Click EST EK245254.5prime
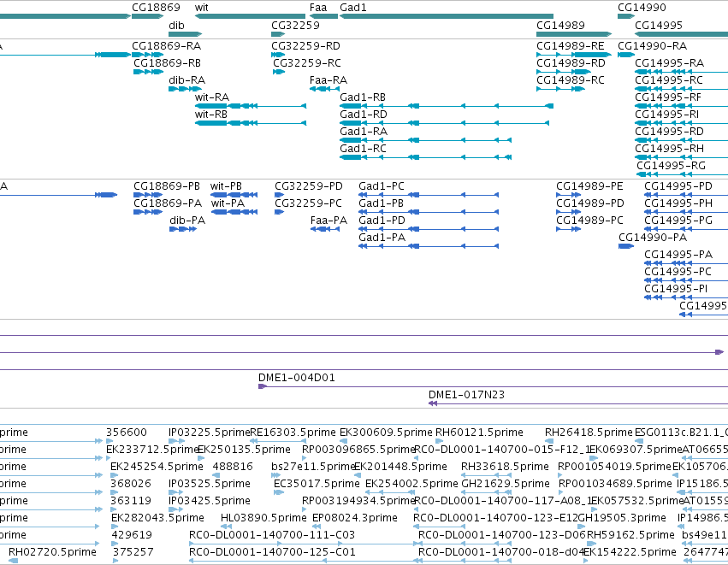728x565 pixels. point(115,475)
